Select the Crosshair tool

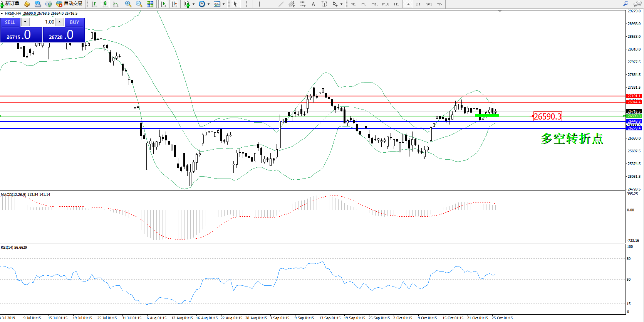(x=246, y=4)
